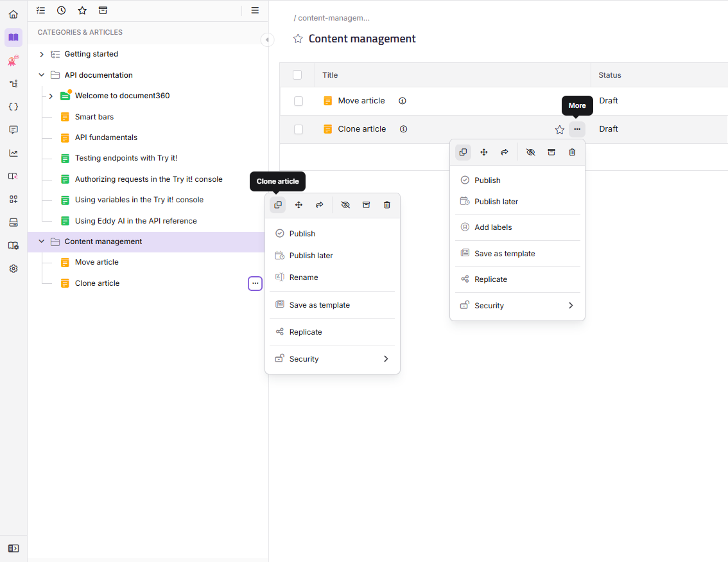Expand Welcome to document360 article
Screen dimensions: 728x562
pos(51,96)
